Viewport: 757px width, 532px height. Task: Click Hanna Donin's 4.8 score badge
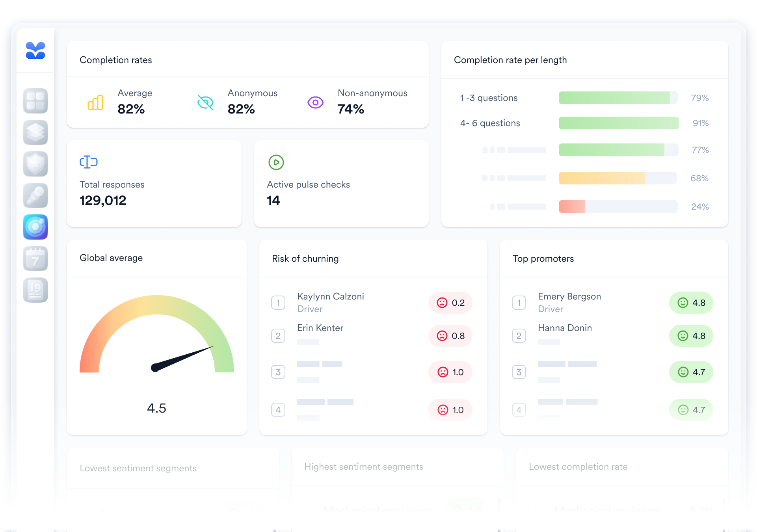tap(691, 336)
